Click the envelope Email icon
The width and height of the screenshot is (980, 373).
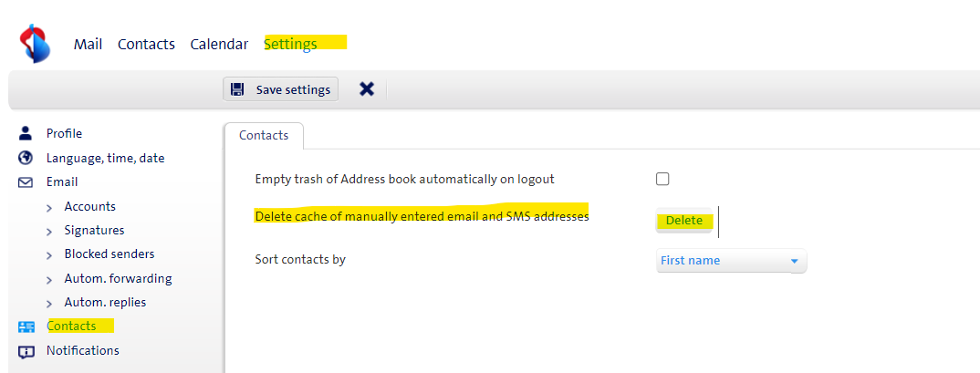click(x=26, y=182)
